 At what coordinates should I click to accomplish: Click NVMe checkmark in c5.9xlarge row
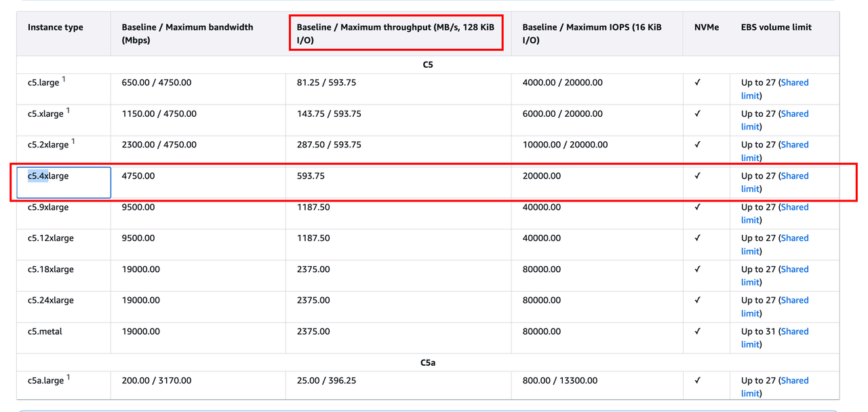[698, 207]
